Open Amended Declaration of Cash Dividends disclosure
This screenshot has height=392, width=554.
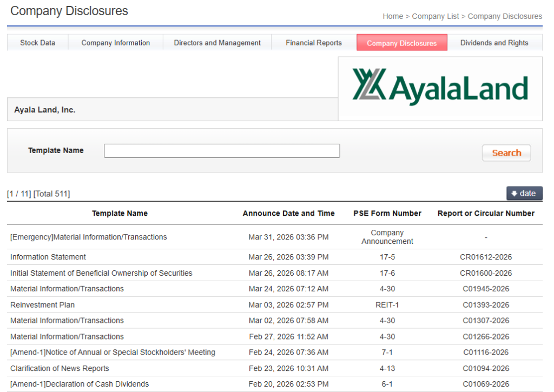(x=80, y=384)
